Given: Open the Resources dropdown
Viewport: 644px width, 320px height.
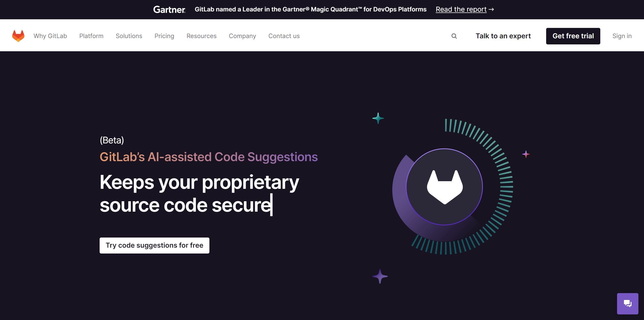Looking at the screenshot, I should click(x=201, y=36).
